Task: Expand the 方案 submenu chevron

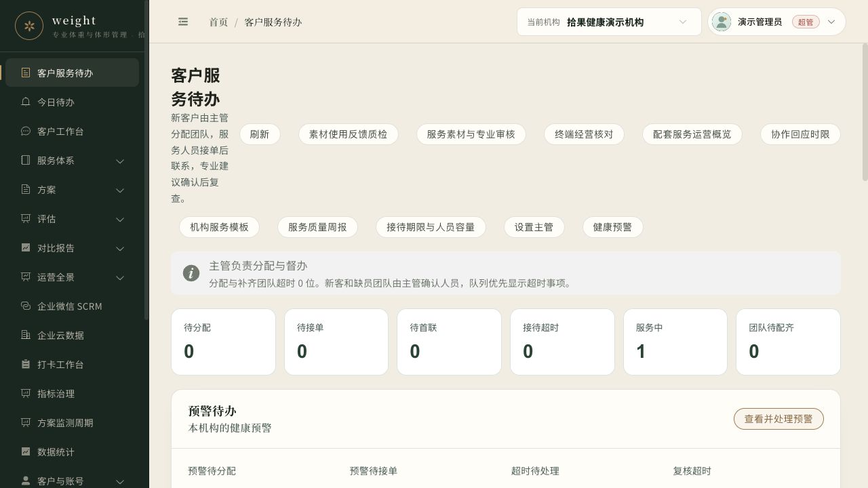Action: pos(120,190)
